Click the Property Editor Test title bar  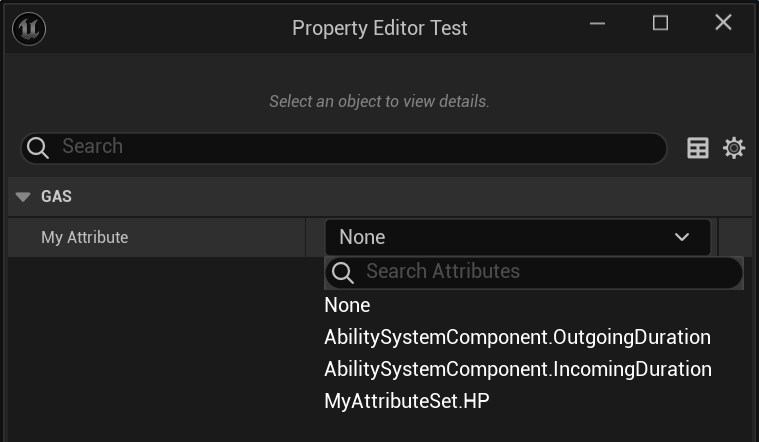click(x=380, y=28)
